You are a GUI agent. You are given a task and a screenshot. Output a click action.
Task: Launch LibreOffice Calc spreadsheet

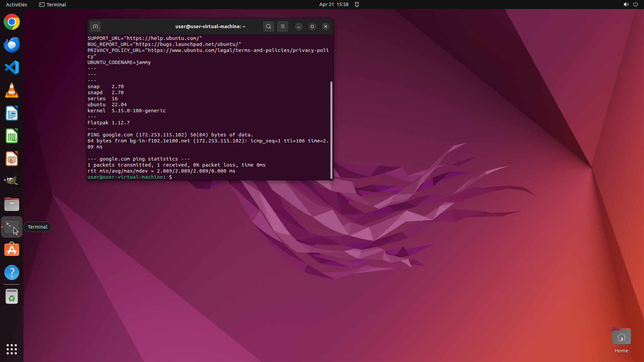(12, 136)
